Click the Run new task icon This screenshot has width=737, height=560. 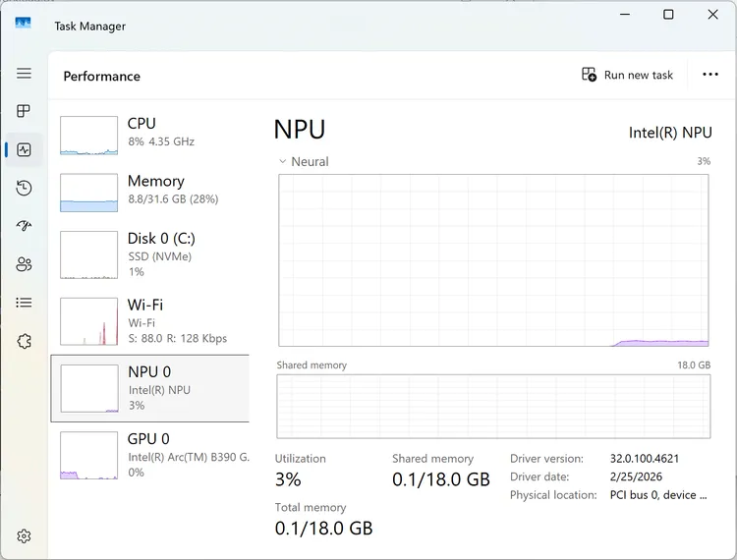[x=589, y=75]
